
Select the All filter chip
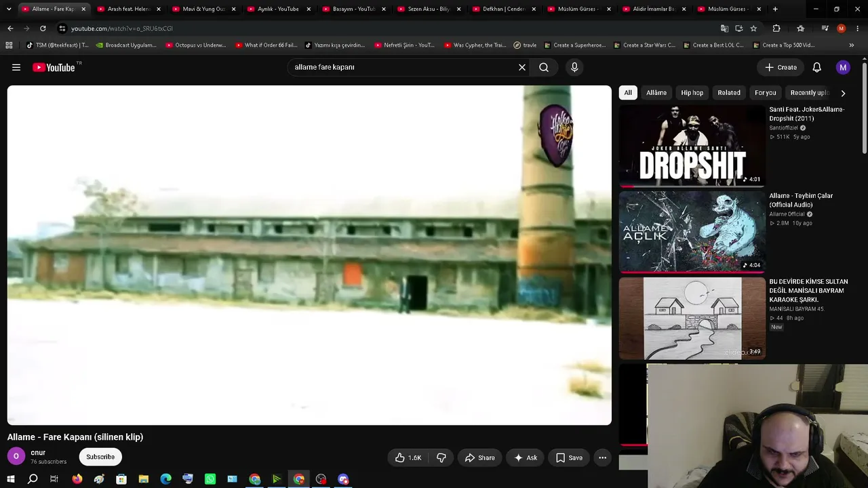point(628,93)
